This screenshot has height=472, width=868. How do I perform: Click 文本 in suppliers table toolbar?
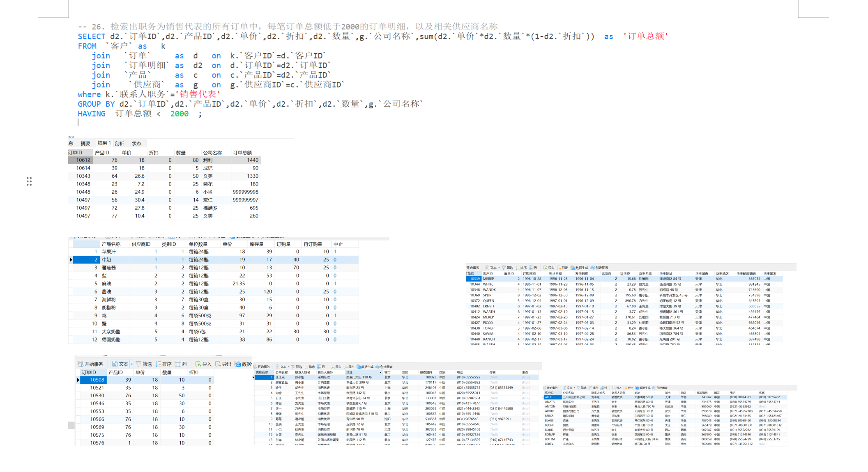coord(281,367)
